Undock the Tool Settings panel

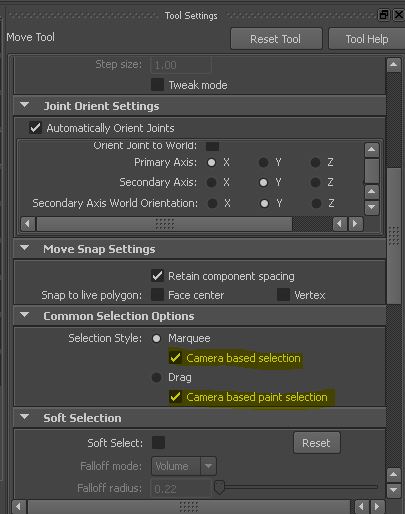(383, 15)
